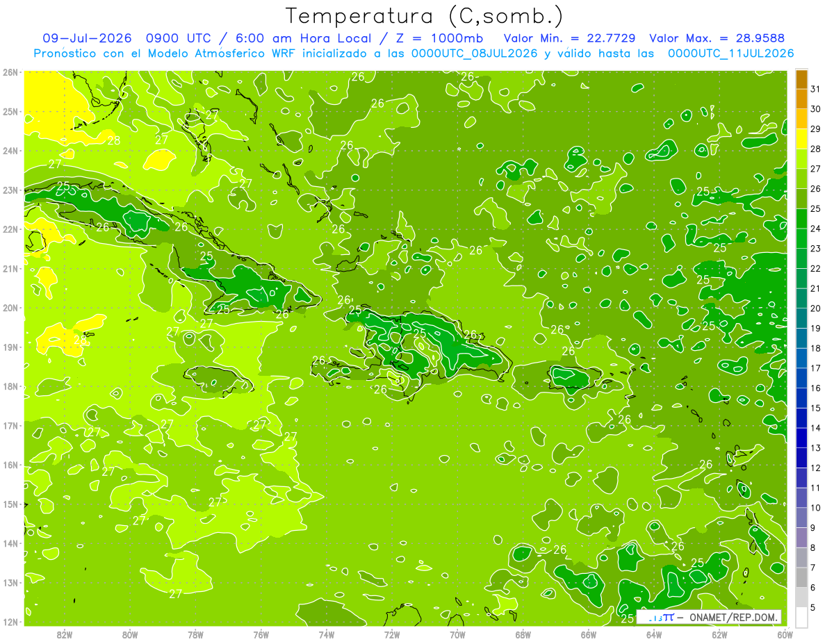This screenshot has height=644, width=834.
Task: Click the '12N' latitude axis label
Action: pyautogui.click(x=10, y=622)
